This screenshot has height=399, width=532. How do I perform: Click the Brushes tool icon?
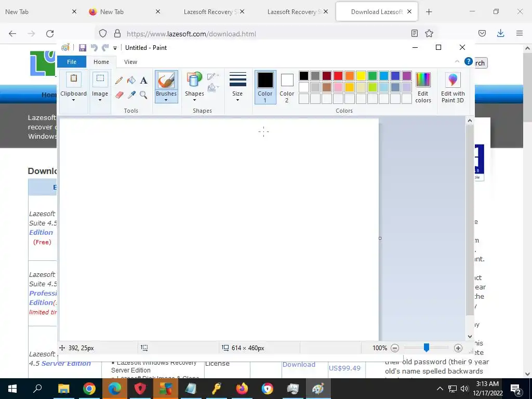tap(166, 81)
